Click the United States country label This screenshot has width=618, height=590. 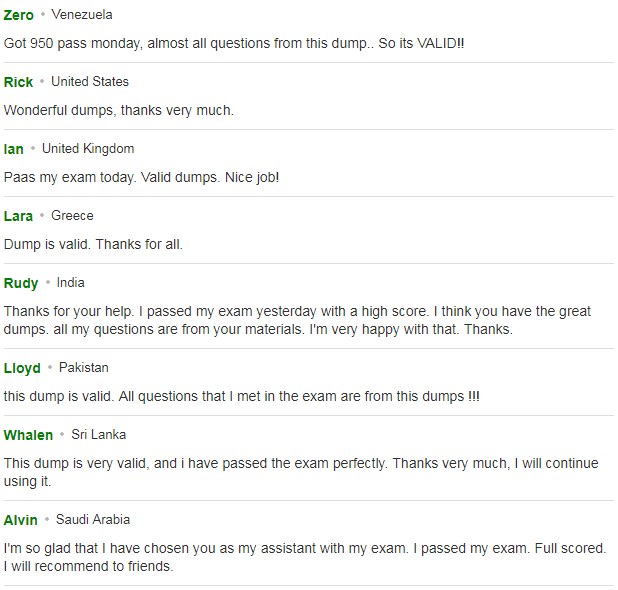tap(90, 82)
